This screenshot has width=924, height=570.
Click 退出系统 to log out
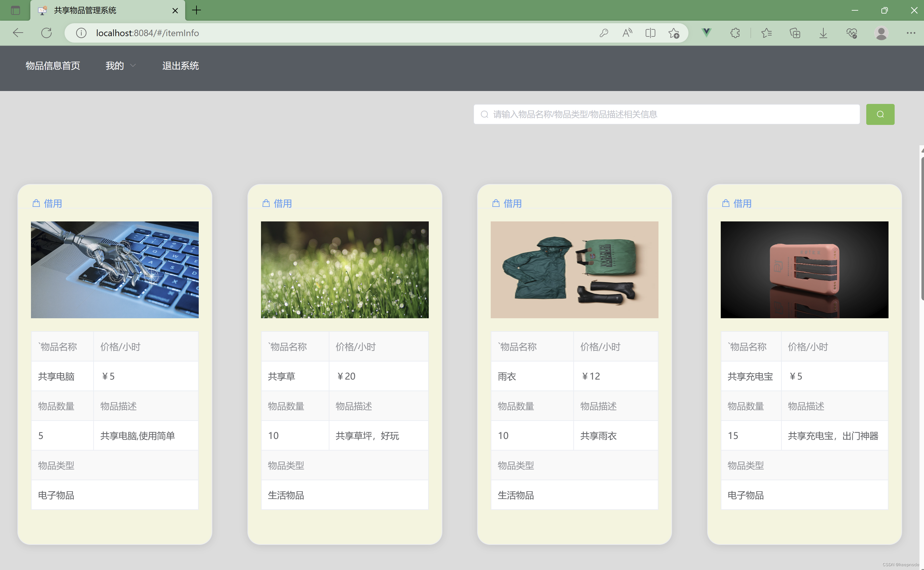(180, 66)
